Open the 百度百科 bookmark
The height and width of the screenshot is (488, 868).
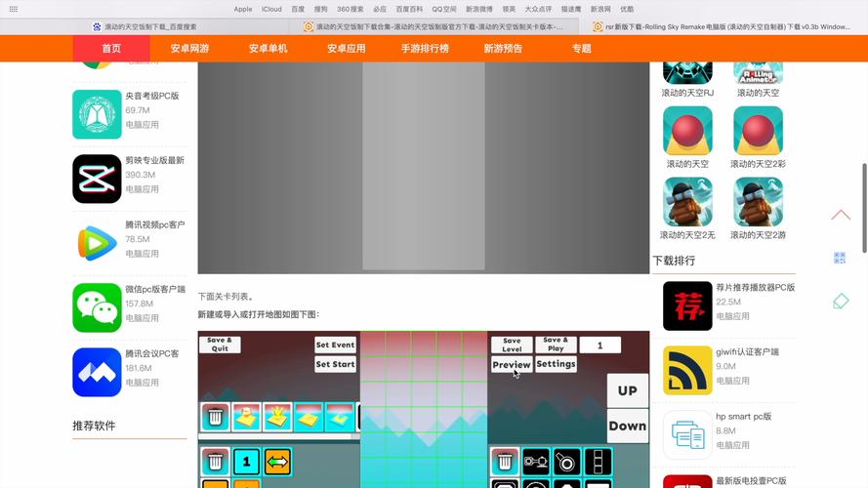[x=409, y=9]
